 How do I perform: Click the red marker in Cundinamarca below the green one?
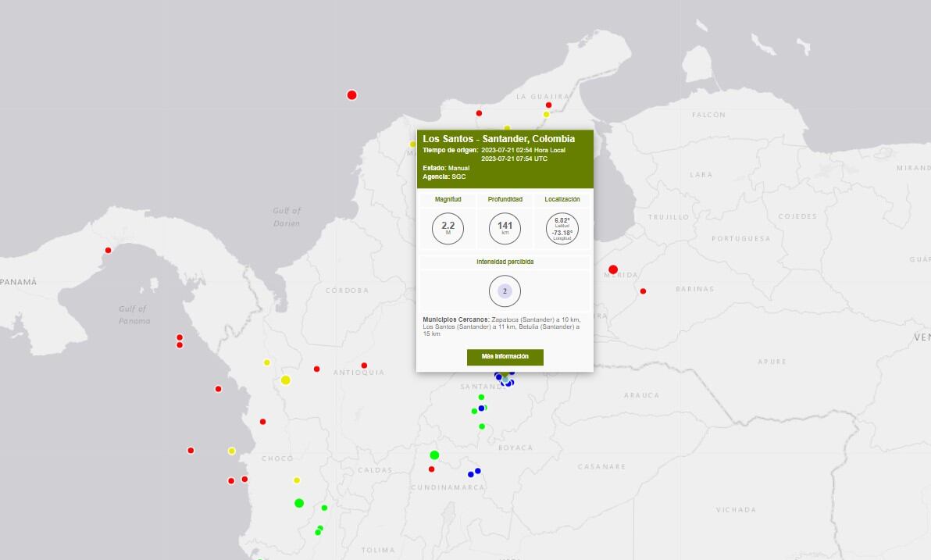(431, 469)
